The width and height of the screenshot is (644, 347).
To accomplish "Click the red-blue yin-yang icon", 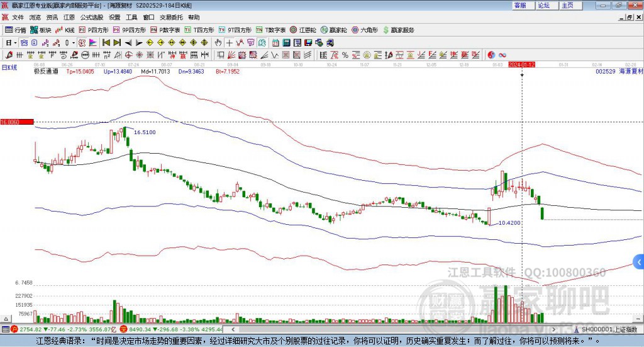I will point(491,55).
